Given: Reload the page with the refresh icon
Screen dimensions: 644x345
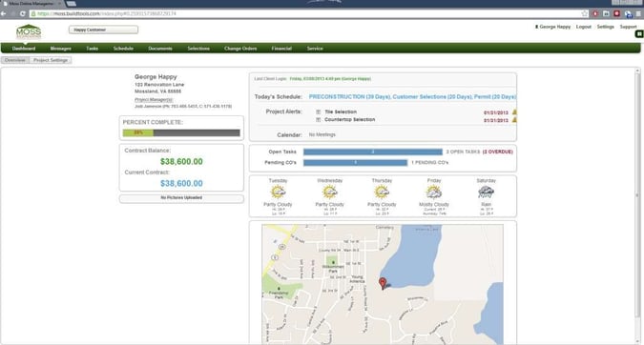Looking at the screenshot, I should pos(23,13).
